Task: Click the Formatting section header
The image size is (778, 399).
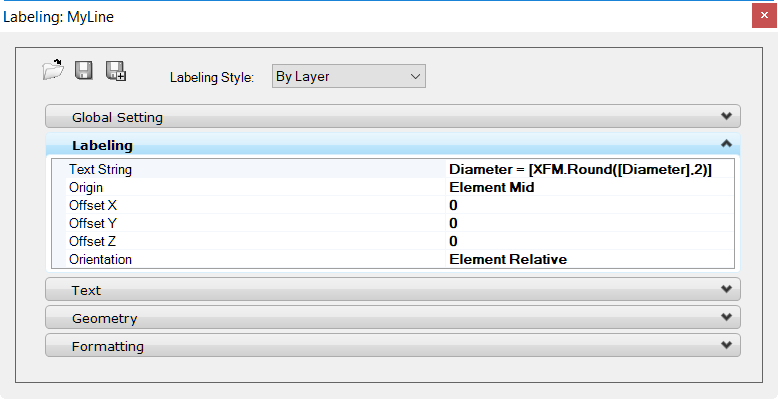Action: (392, 345)
